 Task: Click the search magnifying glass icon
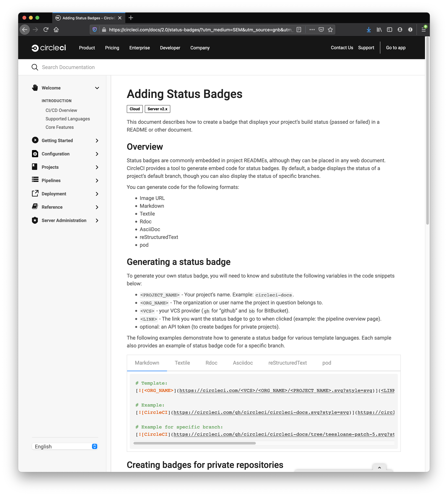pos(35,67)
